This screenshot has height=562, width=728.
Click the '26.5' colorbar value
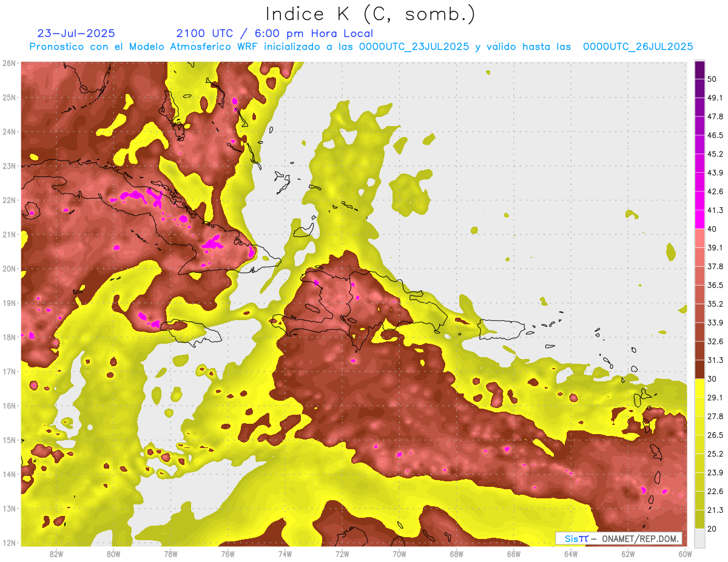coord(715,435)
